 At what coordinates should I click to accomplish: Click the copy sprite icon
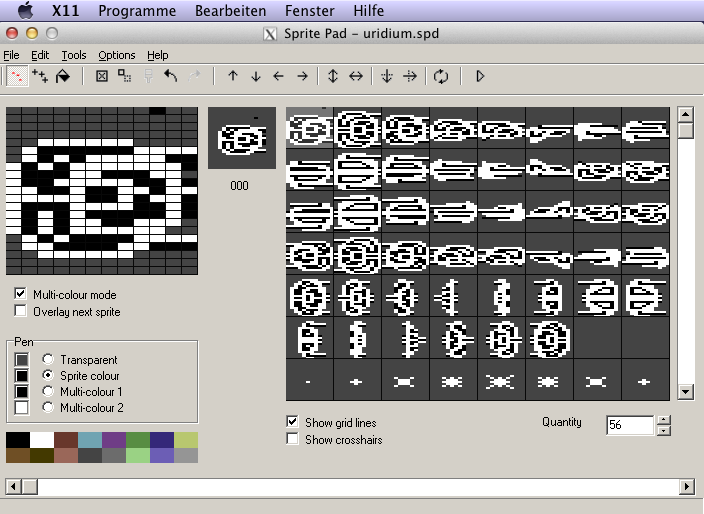point(124,76)
